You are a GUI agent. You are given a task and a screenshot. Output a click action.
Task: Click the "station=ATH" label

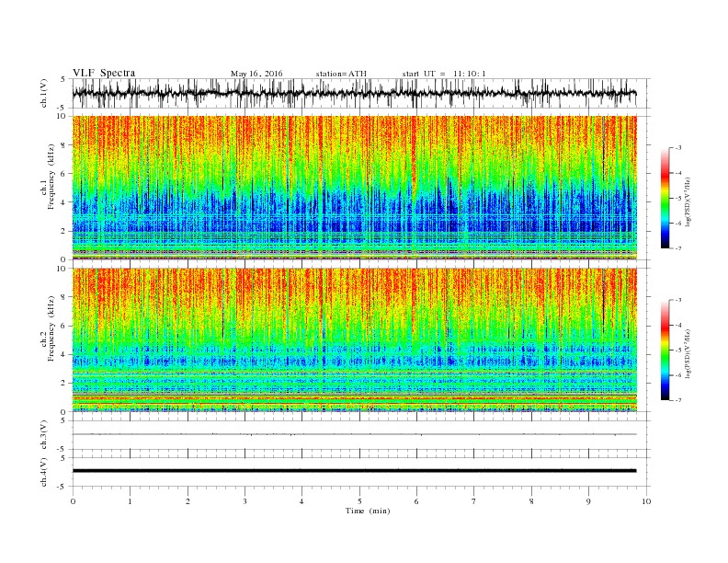(x=341, y=74)
